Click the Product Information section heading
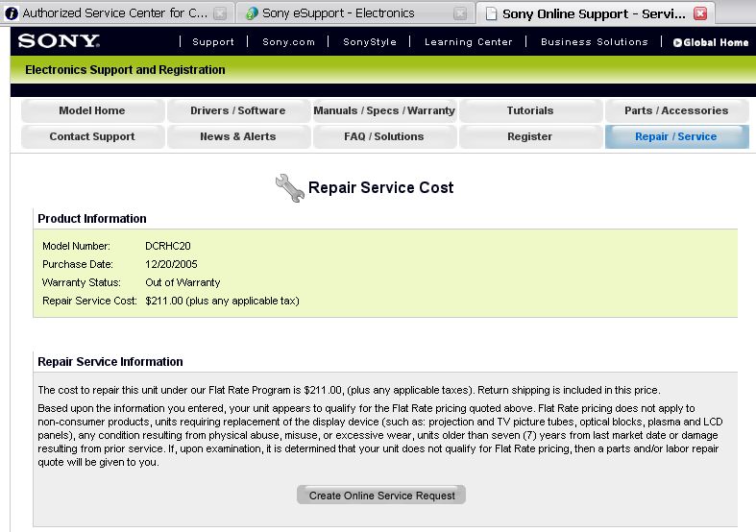Image resolution: width=756 pixels, height=532 pixels. click(92, 219)
